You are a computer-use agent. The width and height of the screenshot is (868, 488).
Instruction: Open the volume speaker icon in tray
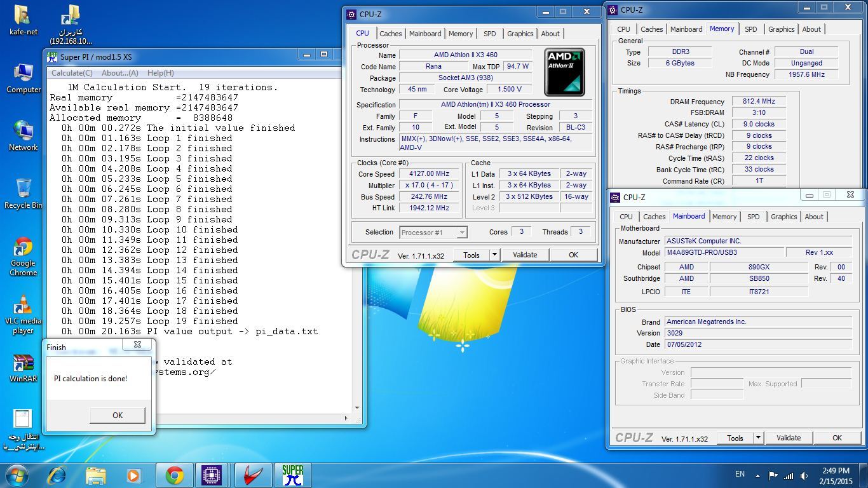(804, 475)
